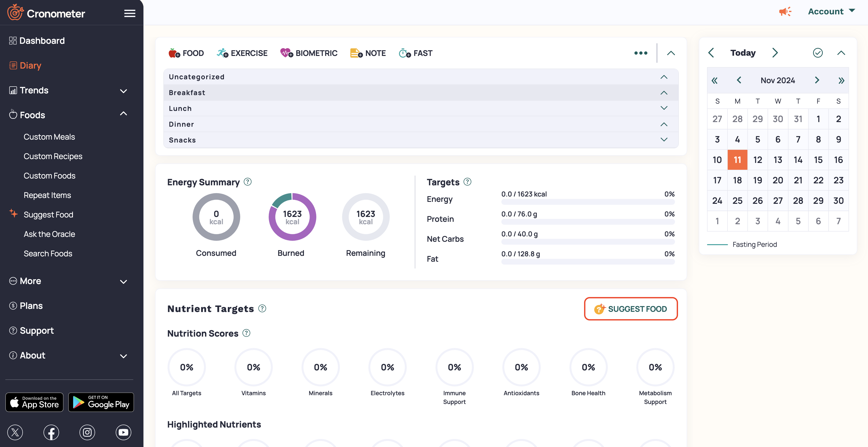This screenshot has width=868, height=447.
Task: Click the Today date label
Action: tap(743, 53)
